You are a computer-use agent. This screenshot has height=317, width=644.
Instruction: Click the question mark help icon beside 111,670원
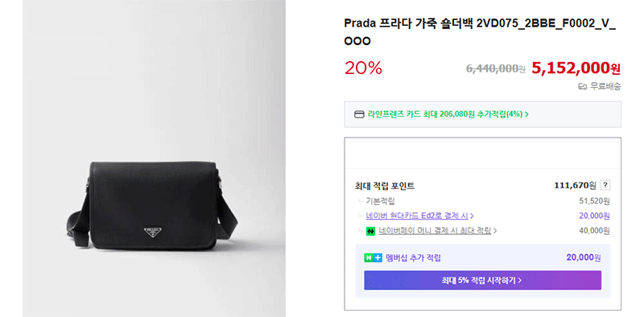pyautogui.click(x=605, y=186)
